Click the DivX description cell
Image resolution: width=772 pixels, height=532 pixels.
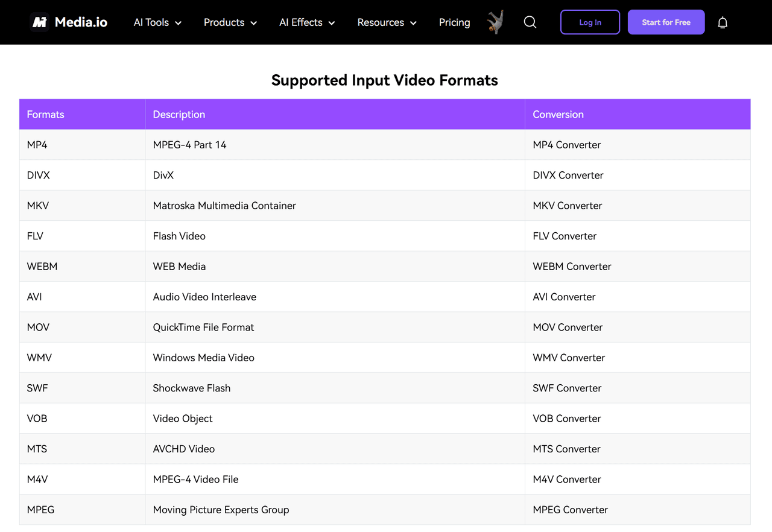coord(335,176)
